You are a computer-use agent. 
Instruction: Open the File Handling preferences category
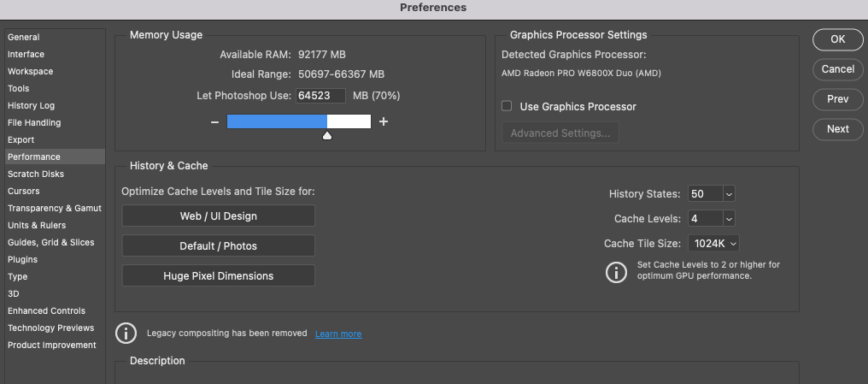click(34, 123)
